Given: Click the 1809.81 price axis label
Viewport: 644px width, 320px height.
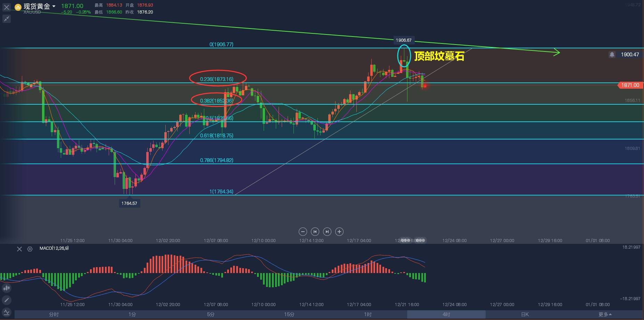Looking at the screenshot, I should (632, 149).
